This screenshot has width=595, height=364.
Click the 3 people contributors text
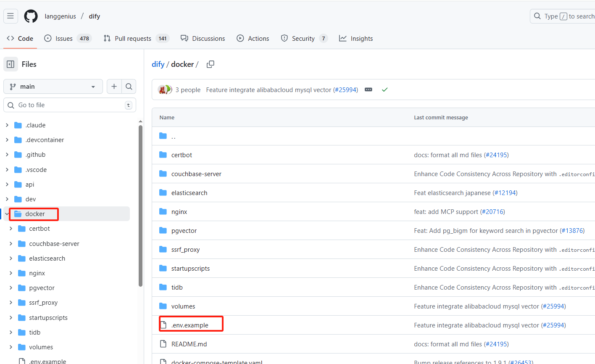coord(188,90)
